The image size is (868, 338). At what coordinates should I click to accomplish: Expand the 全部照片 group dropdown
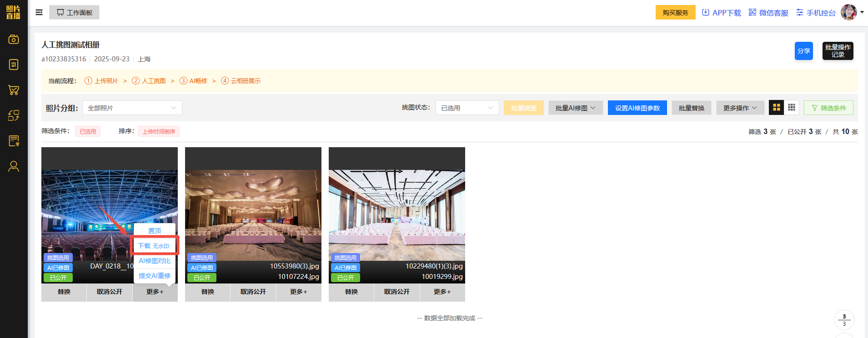pos(132,108)
